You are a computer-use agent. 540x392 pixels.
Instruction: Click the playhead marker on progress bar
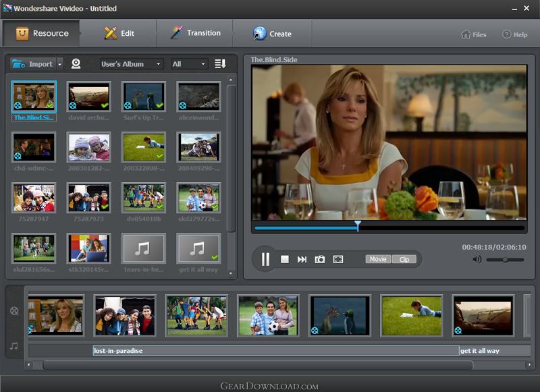[358, 226]
